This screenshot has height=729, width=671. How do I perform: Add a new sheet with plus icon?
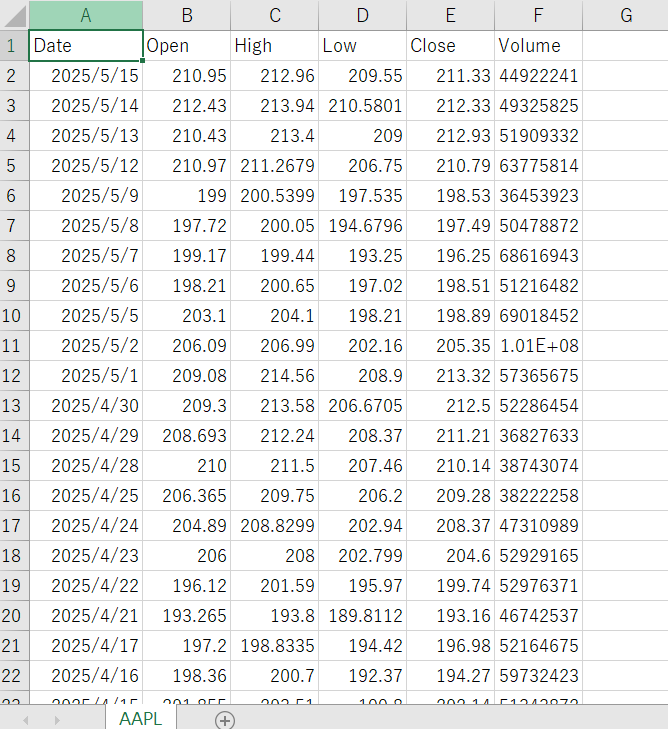pyautogui.click(x=225, y=720)
